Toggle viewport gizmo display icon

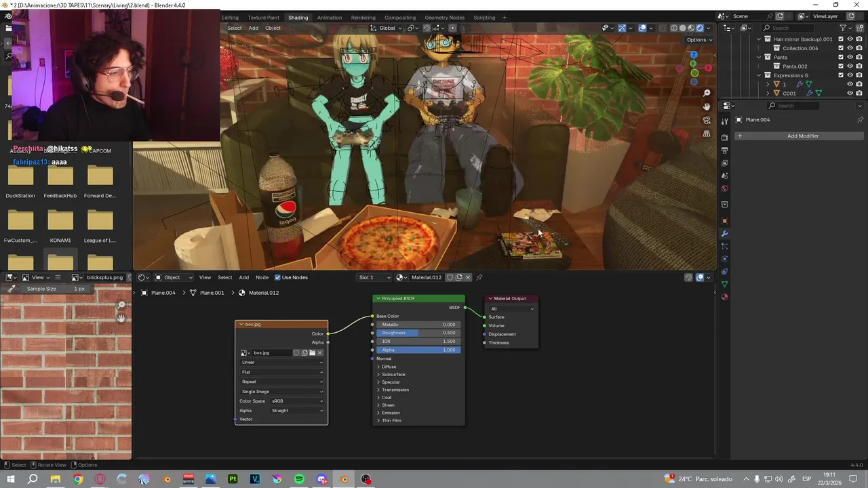click(x=622, y=28)
